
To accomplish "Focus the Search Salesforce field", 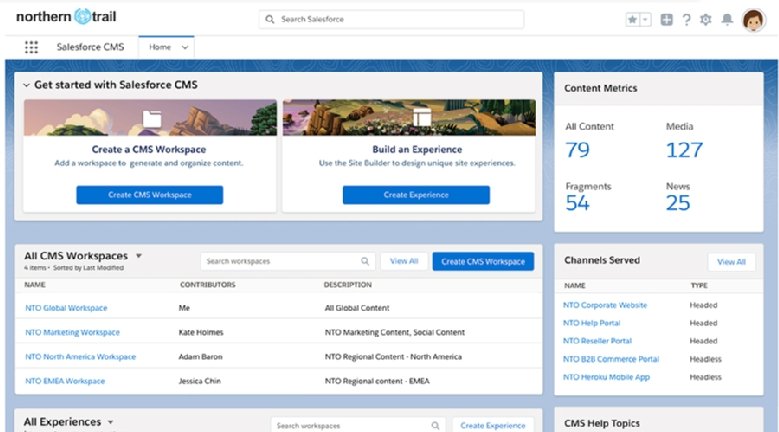I will (391, 19).
